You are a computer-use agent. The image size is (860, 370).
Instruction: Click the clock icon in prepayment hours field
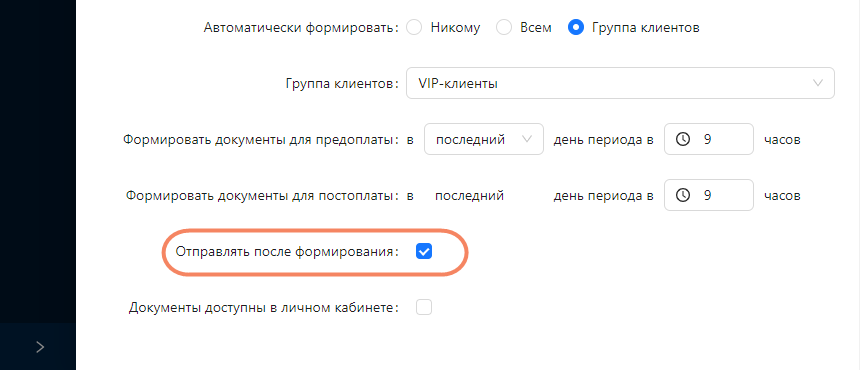pos(682,139)
